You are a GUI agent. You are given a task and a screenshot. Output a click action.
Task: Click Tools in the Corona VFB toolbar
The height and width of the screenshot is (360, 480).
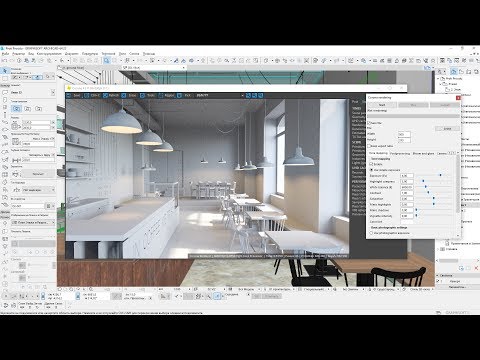click(x=148, y=95)
